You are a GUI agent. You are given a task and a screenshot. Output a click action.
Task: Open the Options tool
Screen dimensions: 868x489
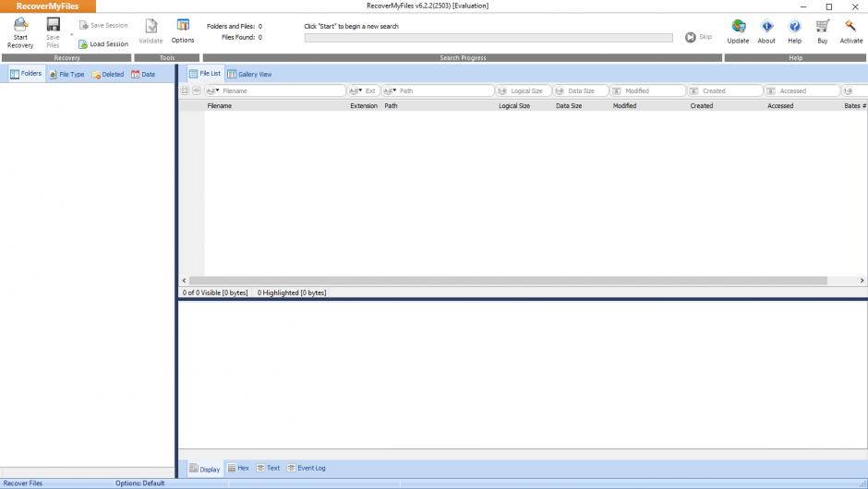183,31
